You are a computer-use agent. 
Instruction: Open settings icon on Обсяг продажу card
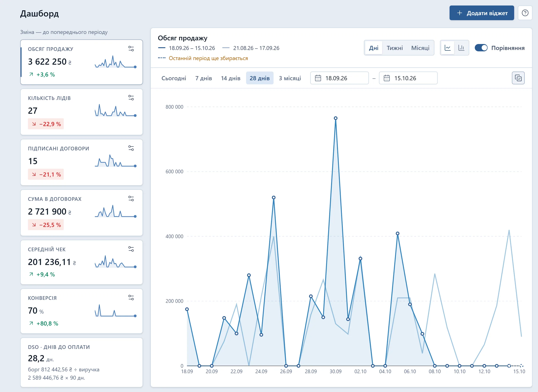[131, 49]
